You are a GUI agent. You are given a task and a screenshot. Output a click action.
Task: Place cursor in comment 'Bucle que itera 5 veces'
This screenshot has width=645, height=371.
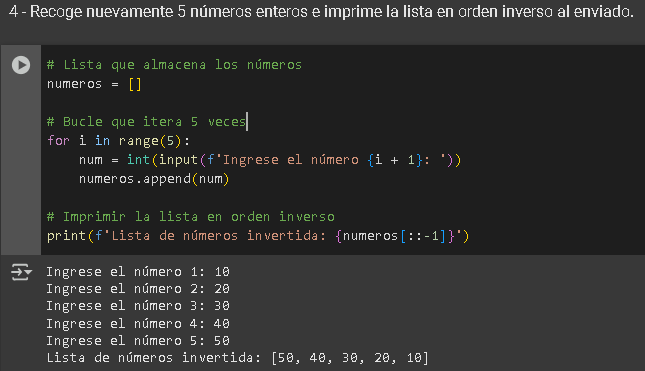tap(146, 122)
